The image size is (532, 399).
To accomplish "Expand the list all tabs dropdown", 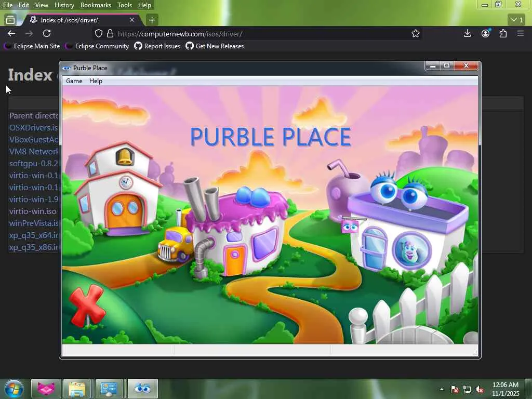I will click(517, 20).
